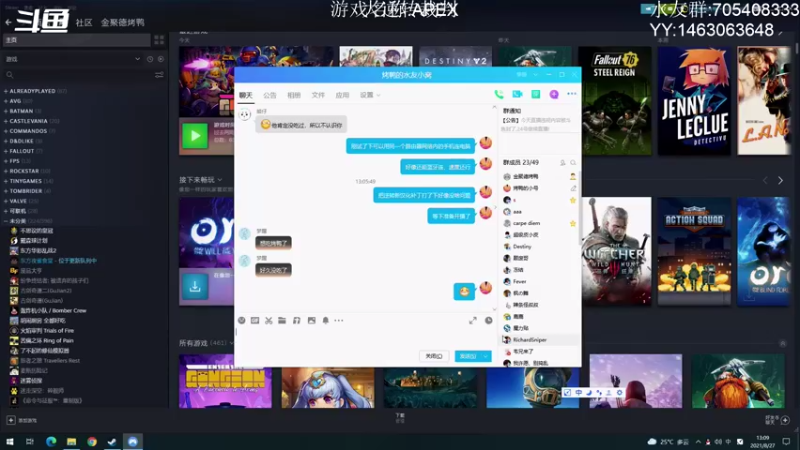Open 社区 menu in Steam header

coord(84,22)
